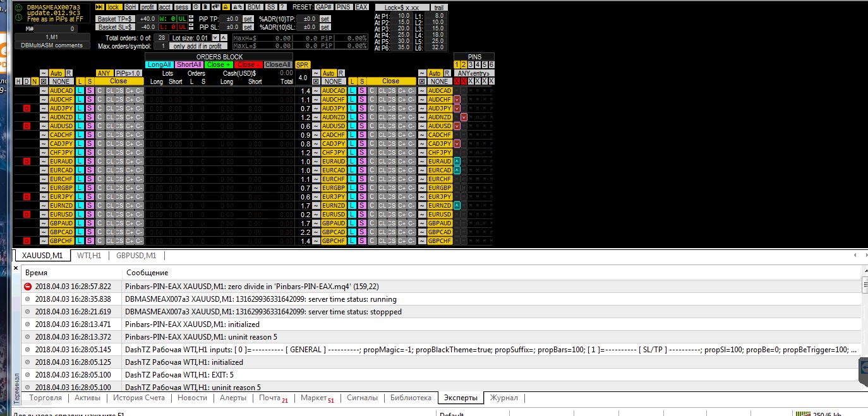
Task: Click lot size down arrow
Action: coord(215,38)
